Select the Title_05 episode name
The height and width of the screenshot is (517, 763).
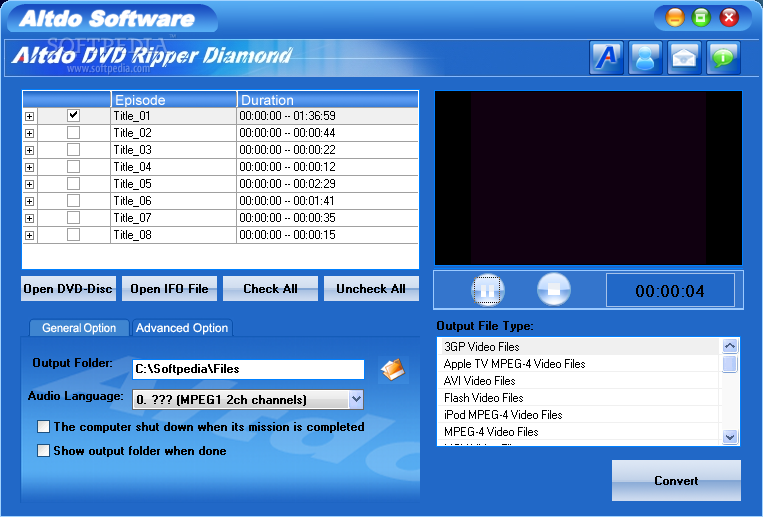(x=132, y=184)
